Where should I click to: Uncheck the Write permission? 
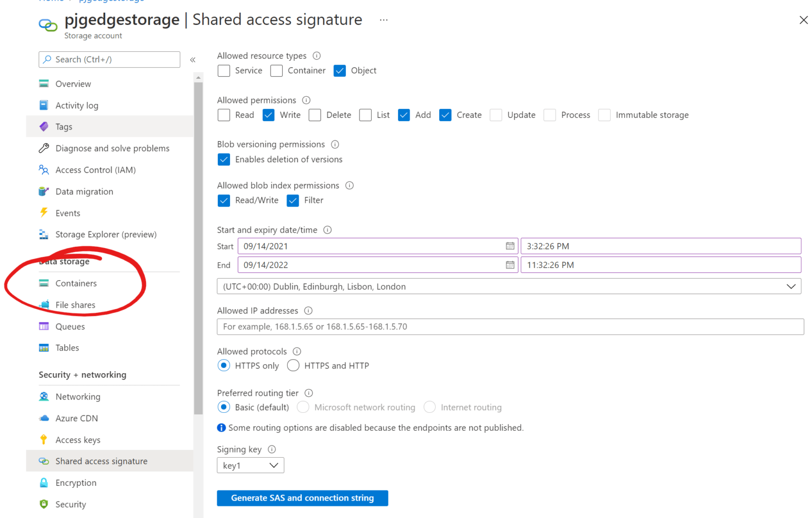coord(269,115)
